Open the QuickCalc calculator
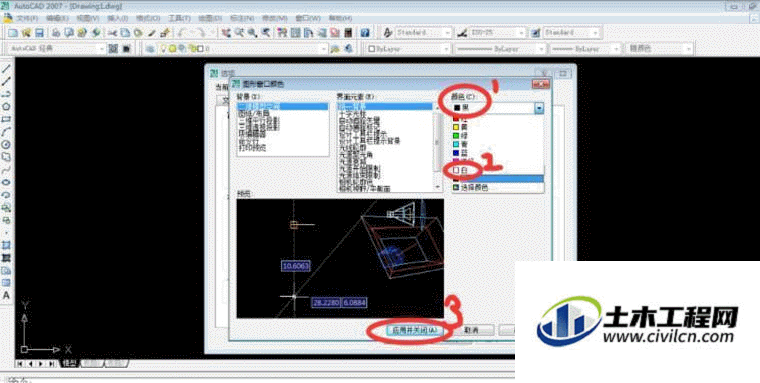This screenshot has width=760, height=383. point(348,33)
